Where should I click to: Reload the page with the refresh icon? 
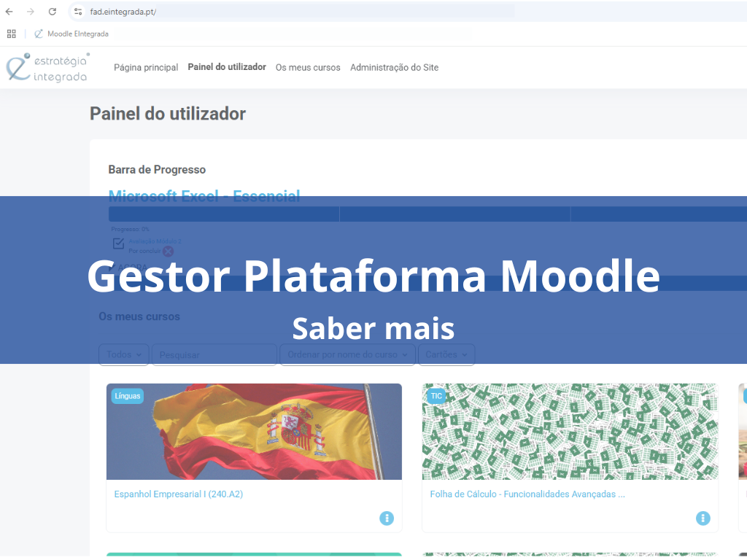53,12
